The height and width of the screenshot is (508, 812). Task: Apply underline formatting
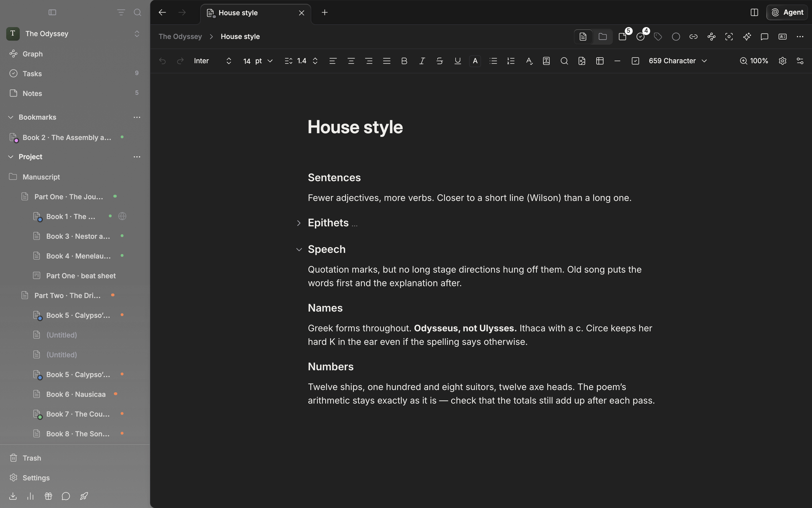coord(457,61)
